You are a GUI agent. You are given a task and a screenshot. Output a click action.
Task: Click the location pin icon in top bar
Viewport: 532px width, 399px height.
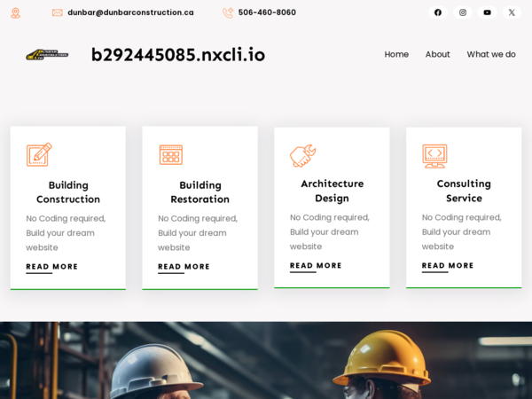(15, 13)
